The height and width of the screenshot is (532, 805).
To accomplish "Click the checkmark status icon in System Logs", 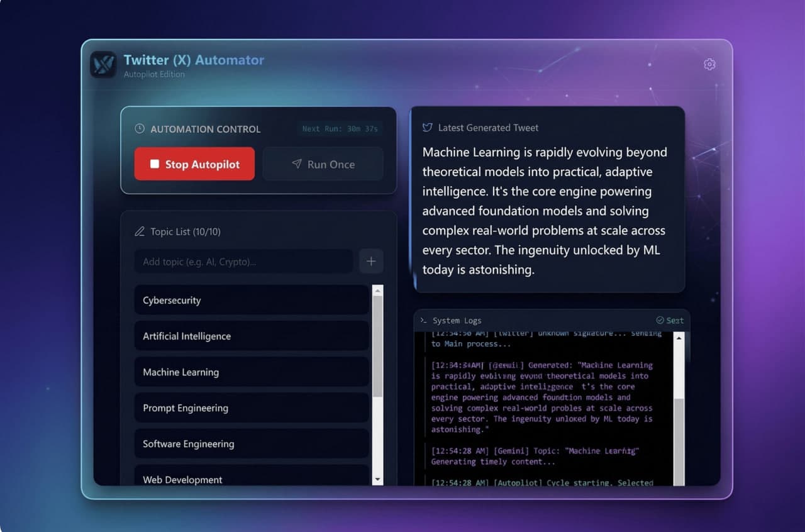I will point(660,320).
